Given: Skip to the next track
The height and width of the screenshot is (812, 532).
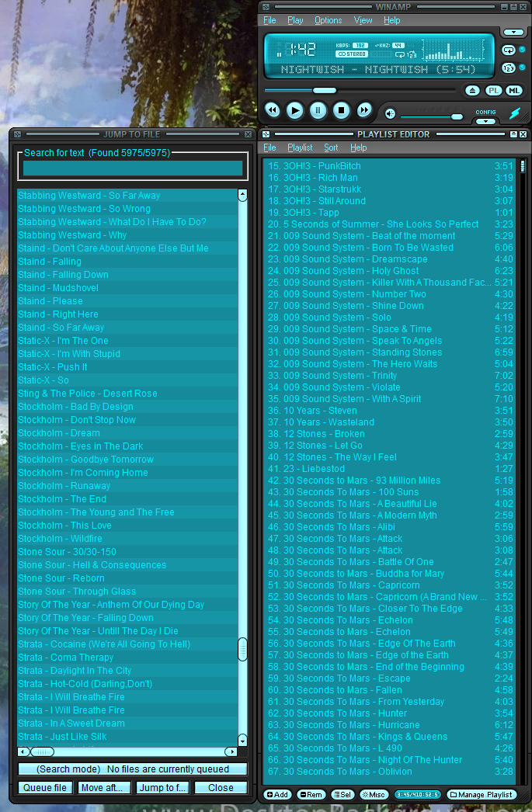Looking at the screenshot, I should [364, 109].
